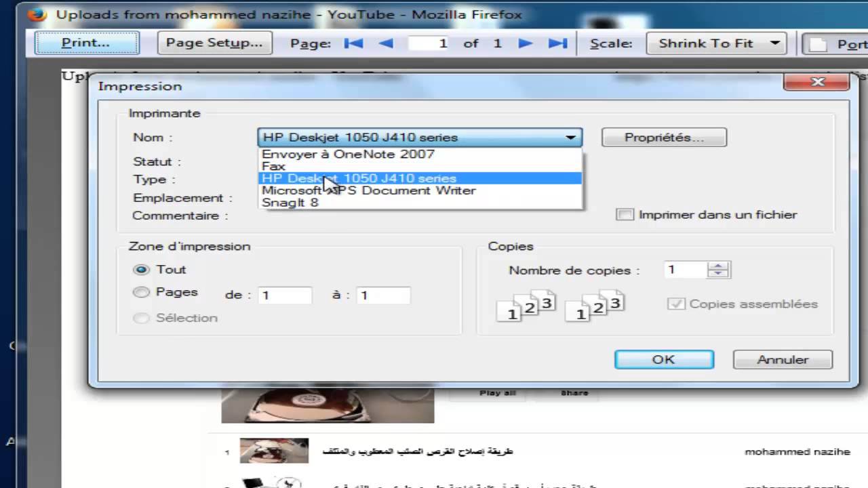Open the printer Nom dropdown arrow
Image resolution: width=868 pixels, height=488 pixels.
571,138
